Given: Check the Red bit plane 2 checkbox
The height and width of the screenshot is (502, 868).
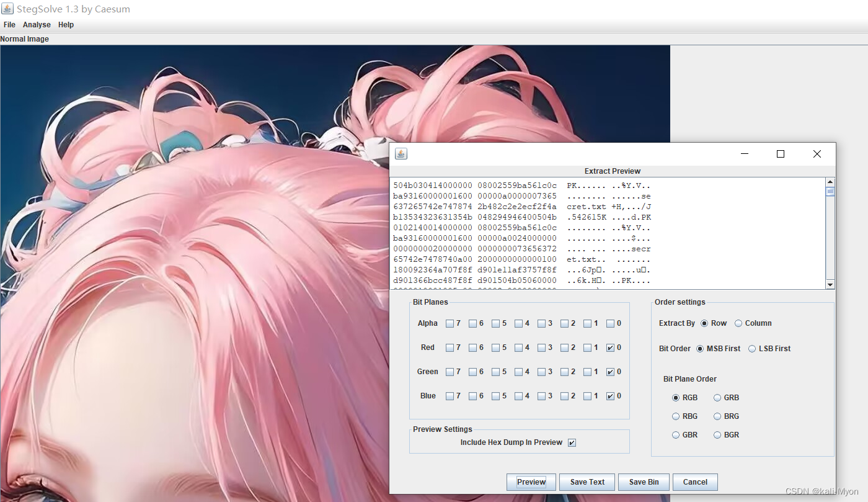Looking at the screenshot, I should [564, 347].
